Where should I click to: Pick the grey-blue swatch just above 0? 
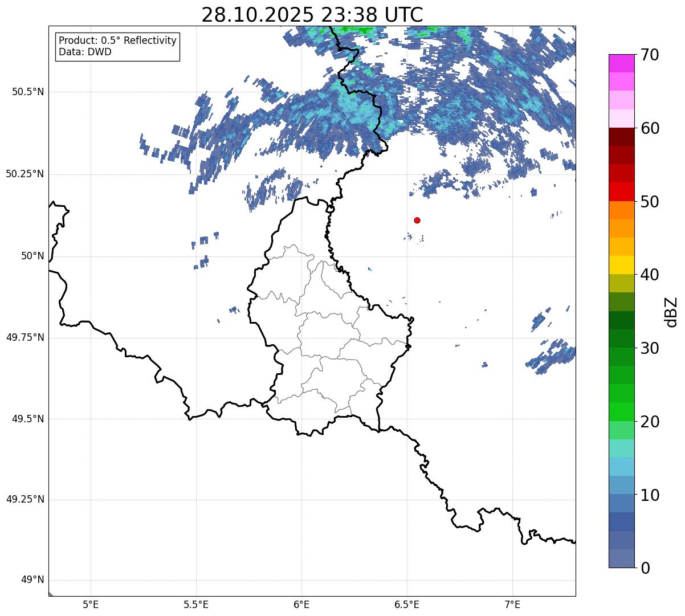point(621,558)
